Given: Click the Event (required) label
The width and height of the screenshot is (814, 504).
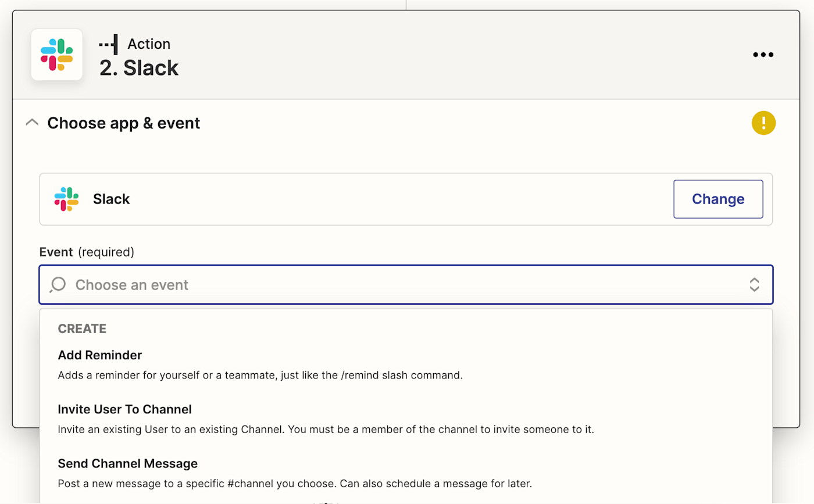Looking at the screenshot, I should pyautogui.click(x=87, y=252).
